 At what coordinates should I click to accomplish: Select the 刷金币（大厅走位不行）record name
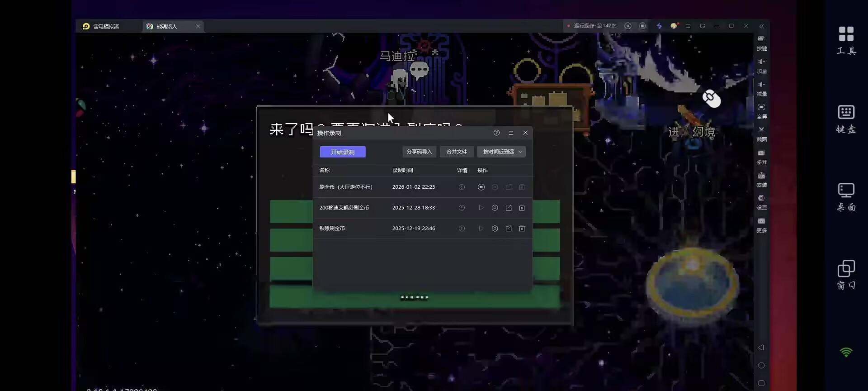pos(346,187)
